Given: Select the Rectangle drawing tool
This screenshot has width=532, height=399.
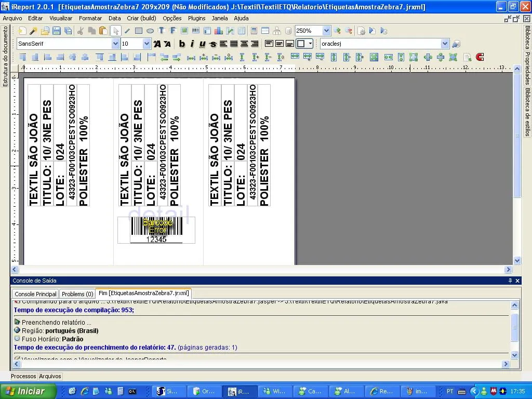Looking at the screenshot, I should 138,31.
